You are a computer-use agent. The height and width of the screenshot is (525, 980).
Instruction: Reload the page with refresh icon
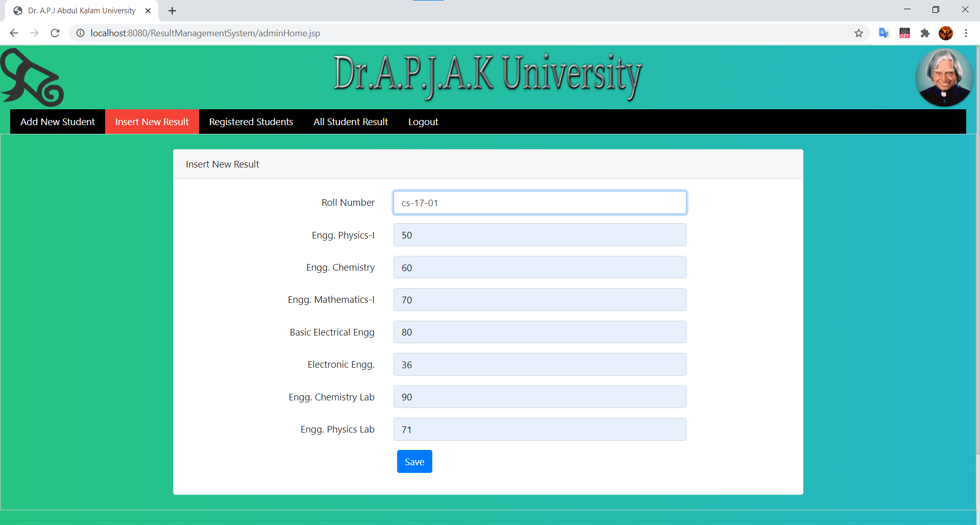click(55, 33)
